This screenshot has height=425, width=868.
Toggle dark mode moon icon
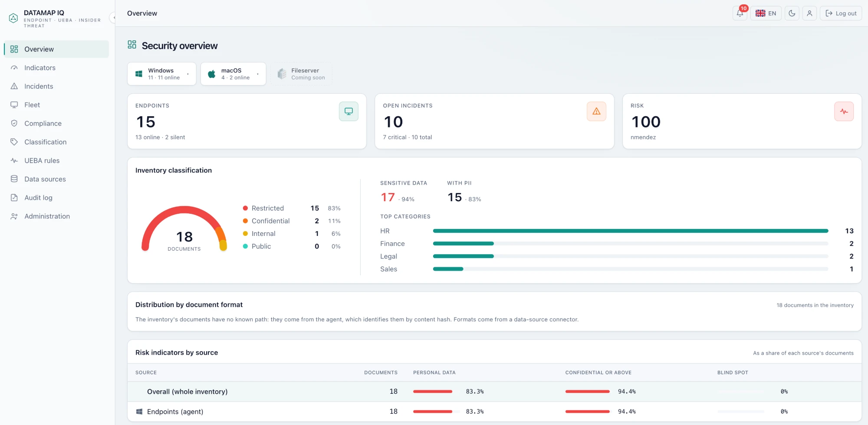pyautogui.click(x=792, y=13)
